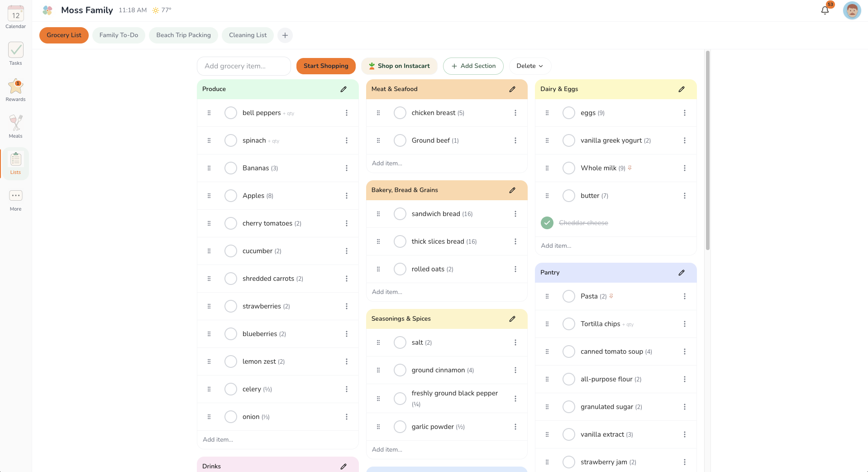
Task: Check off rolled oats
Action: click(400, 269)
